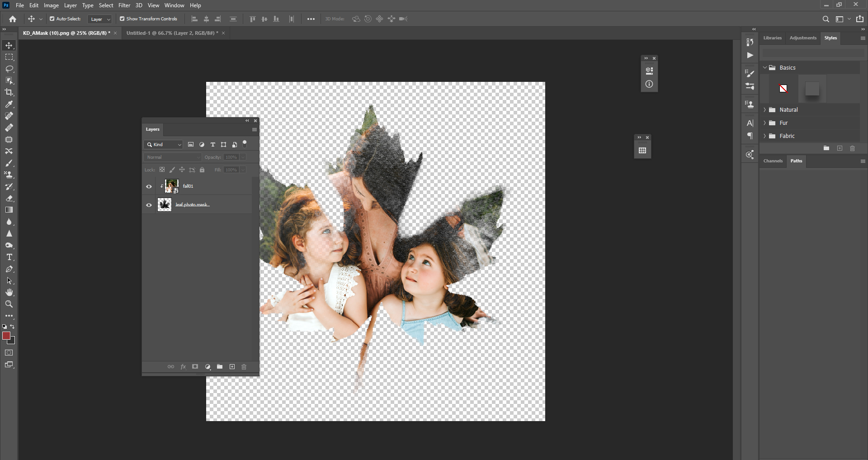Add layer mask from Layers panel
The width and height of the screenshot is (868, 460).
(x=195, y=367)
